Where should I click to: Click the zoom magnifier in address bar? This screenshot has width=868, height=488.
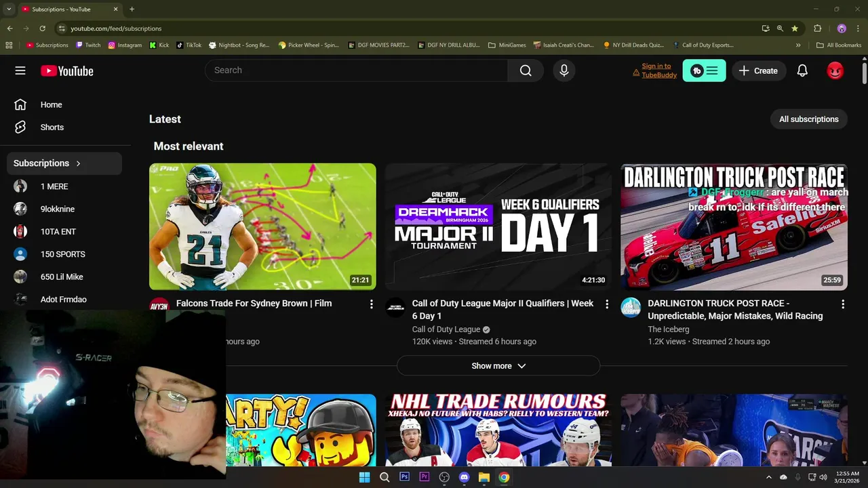780,28
